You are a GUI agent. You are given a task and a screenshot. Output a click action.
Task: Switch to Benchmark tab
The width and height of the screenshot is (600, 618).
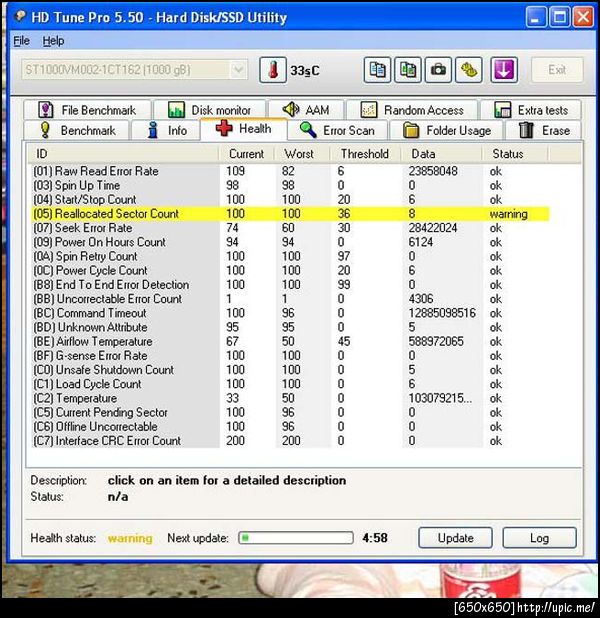point(76,130)
